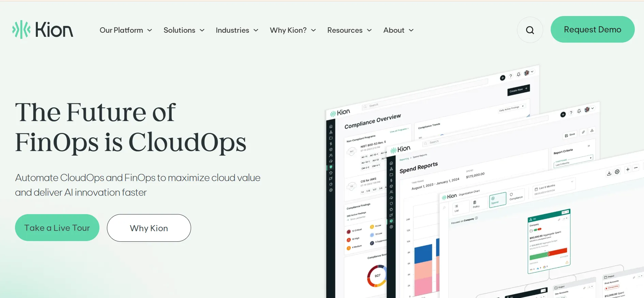
Task: Click the 'NIST 800-53 Rev. 5' program name
Action: coord(373,145)
